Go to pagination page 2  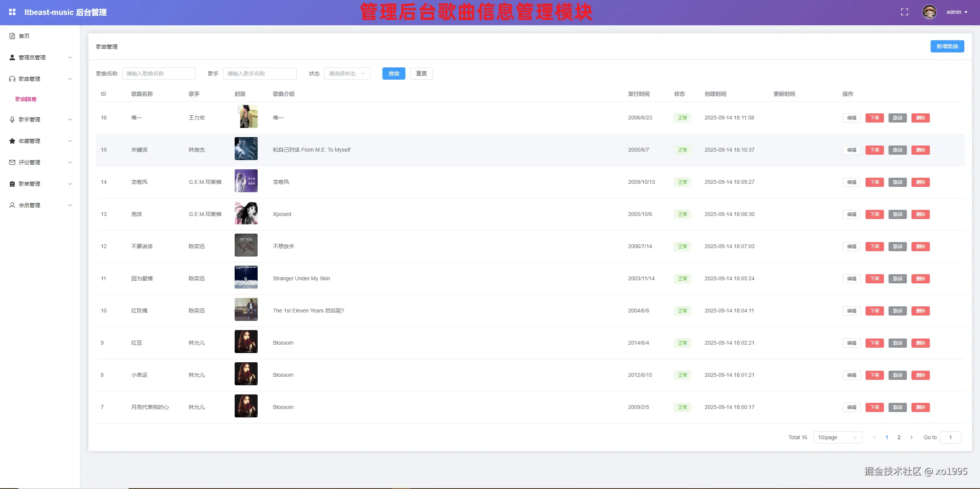899,437
